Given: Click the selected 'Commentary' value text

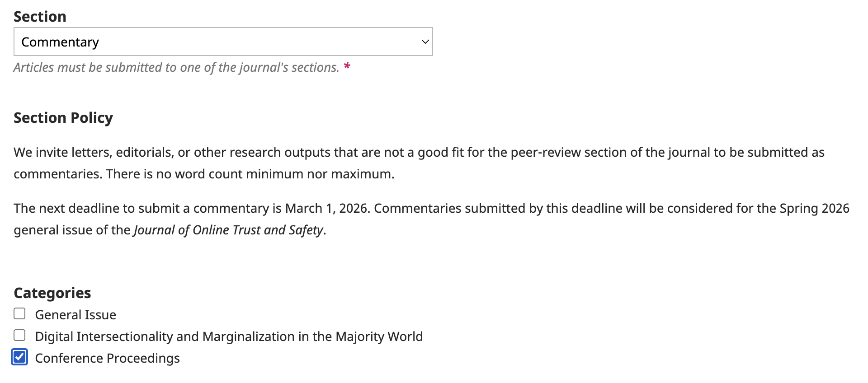Looking at the screenshot, I should point(60,42).
